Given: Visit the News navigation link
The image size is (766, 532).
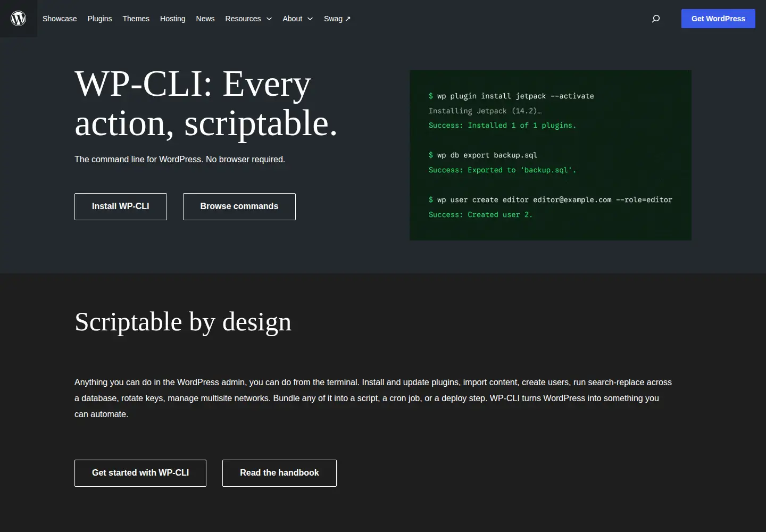Looking at the screenshot, I should [205, 19].
